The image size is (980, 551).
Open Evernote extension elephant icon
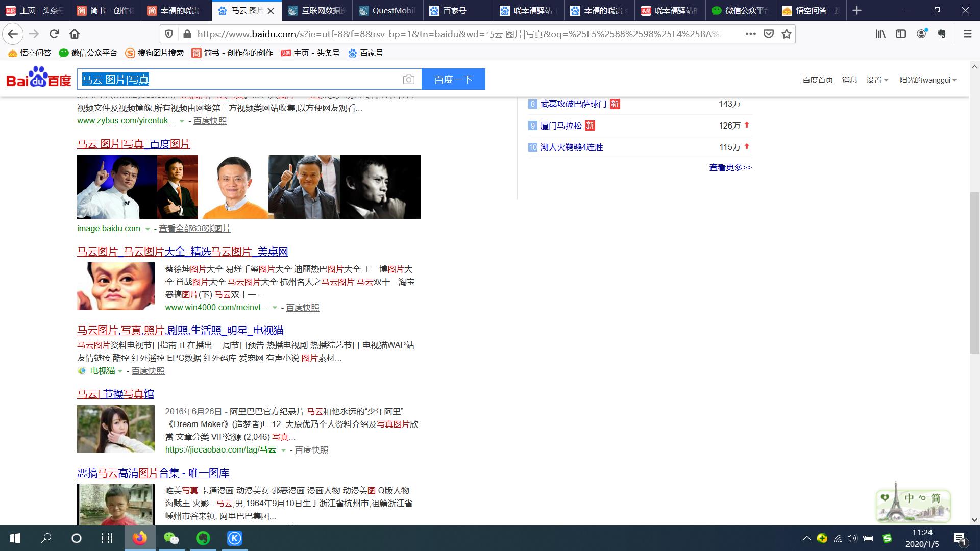click(942, 34)
